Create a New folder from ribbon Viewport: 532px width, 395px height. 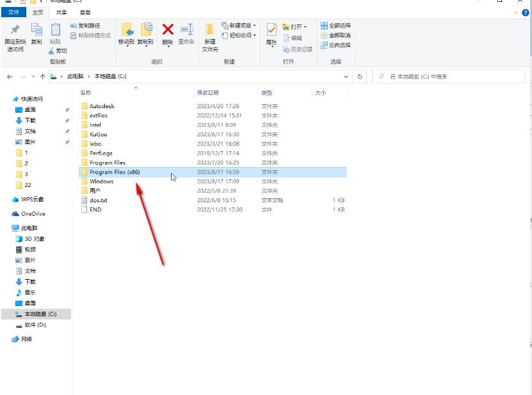(210, 37)
